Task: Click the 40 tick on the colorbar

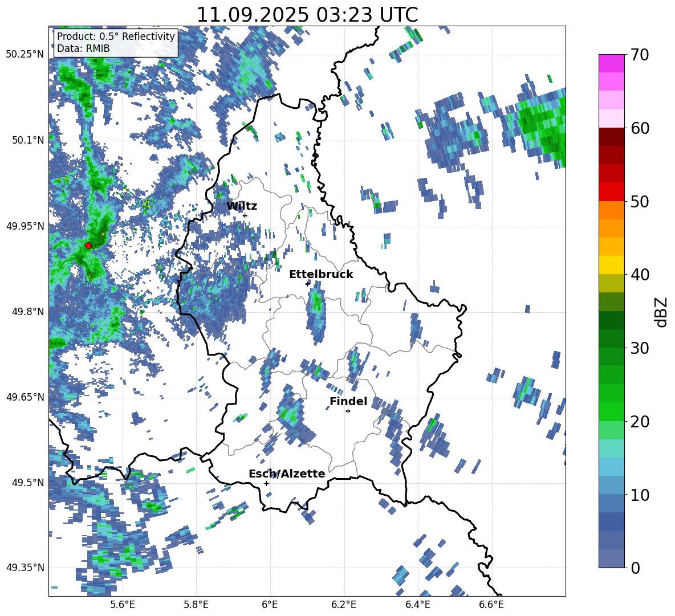Action: tap(640, 275)
